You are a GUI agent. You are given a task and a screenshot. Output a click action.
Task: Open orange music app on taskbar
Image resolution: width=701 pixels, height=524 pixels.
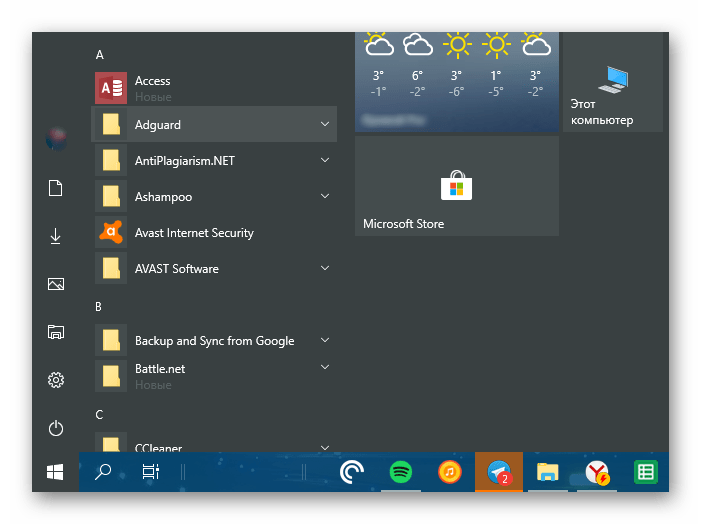click(x=450, y=472)
